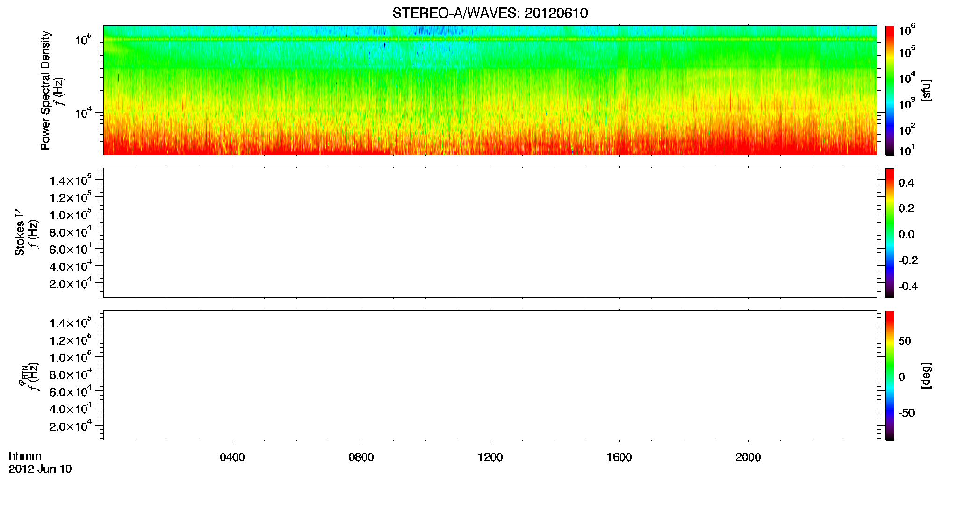Image resolution: width=980 pixels, height=505 pixels.
Task: Click the 2.0×10^4 tick in Stokes panel
Action: 71,283
